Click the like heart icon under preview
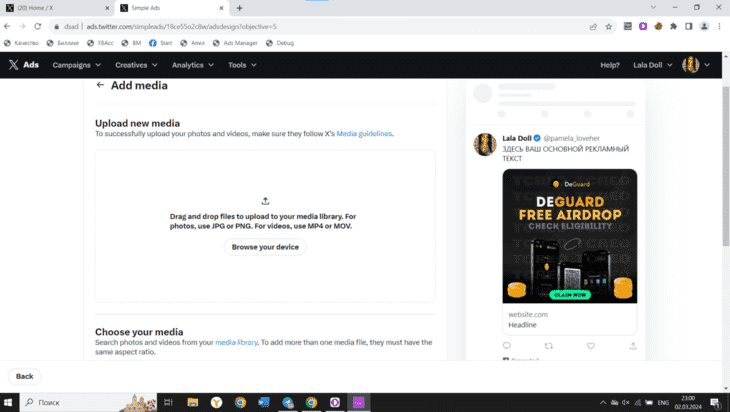 [590, 345]
